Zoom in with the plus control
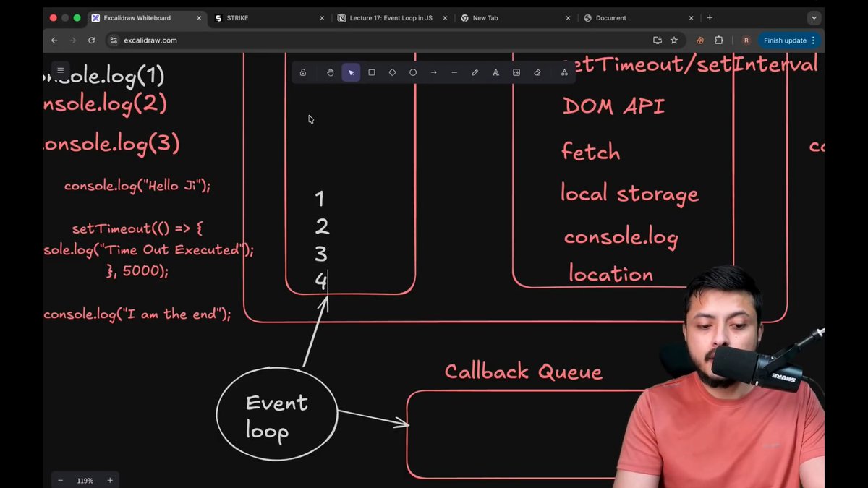The width and height of the screenshot is (868, 488). (109, 480)
